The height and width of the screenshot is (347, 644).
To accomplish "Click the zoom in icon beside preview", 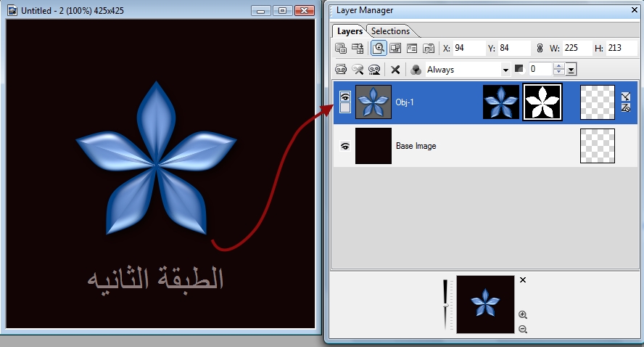I will 523,315.
